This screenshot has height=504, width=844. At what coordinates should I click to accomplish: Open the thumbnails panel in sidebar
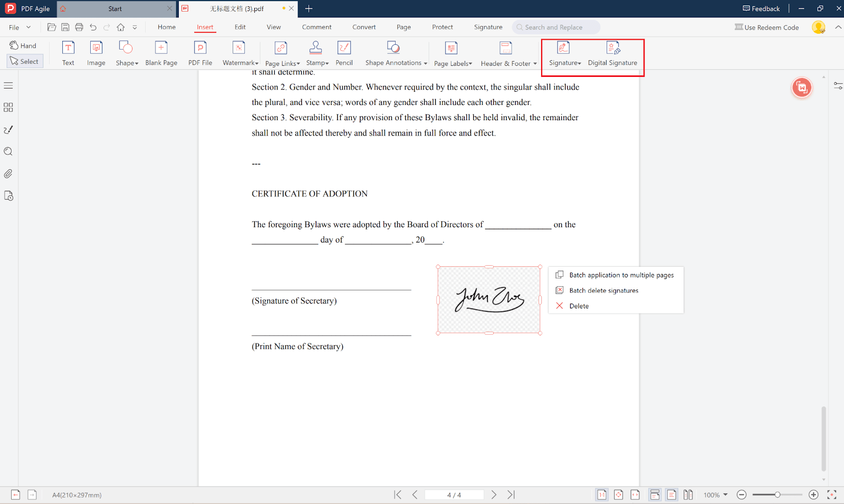point(8,108)
